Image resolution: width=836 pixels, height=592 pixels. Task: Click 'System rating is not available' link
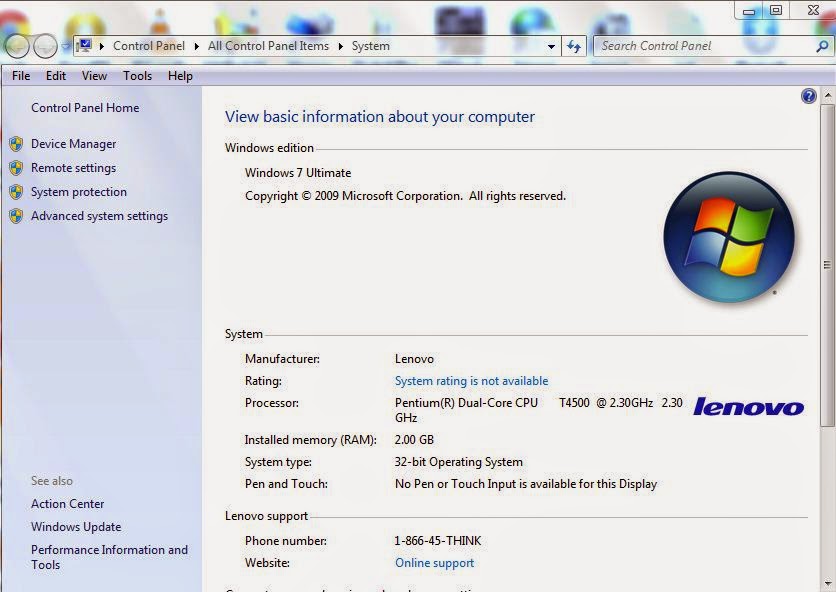(x=471, y=381)
